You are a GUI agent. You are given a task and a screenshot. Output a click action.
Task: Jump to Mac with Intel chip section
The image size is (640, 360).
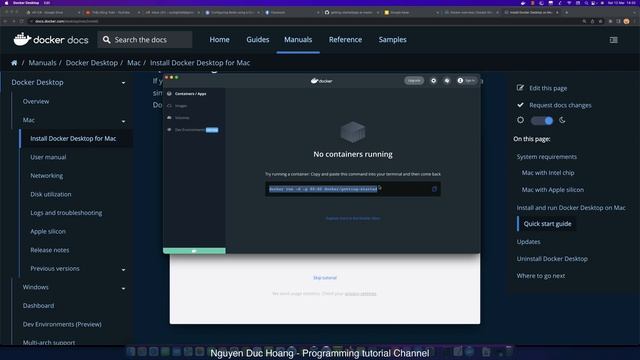point(548,173)
